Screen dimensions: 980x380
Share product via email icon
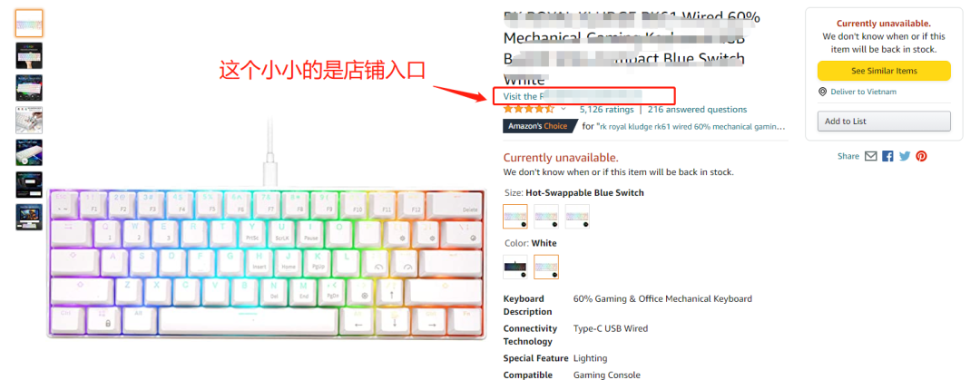(870, 156)
